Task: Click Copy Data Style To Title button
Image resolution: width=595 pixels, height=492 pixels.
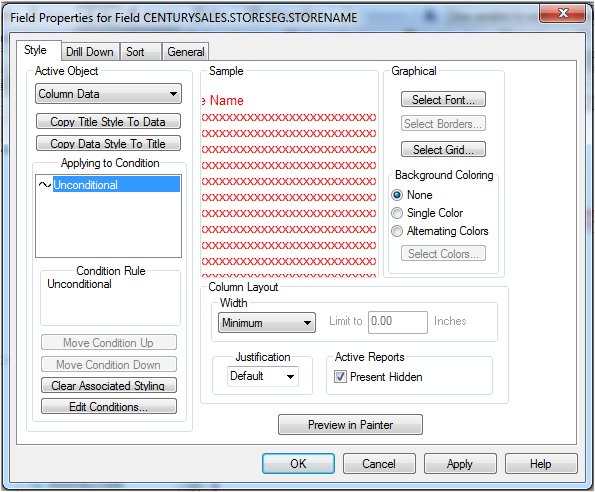Action: click(x=108, y=143)
